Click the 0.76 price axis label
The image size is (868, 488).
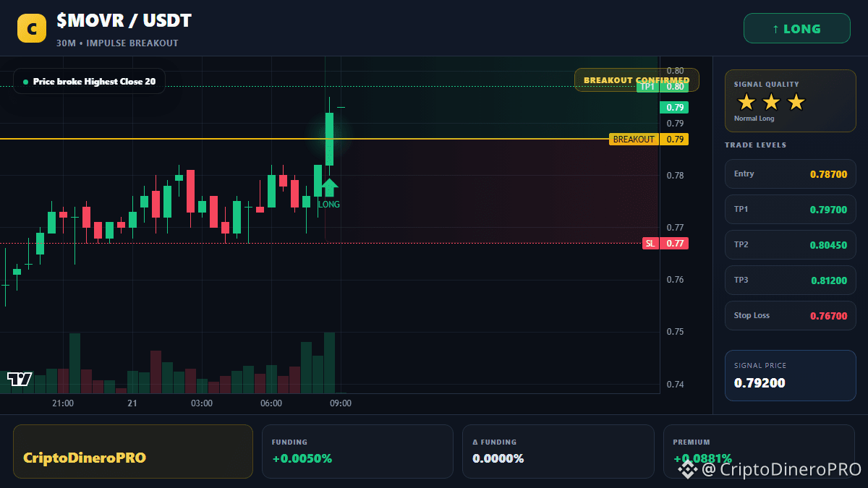tap(675, 280)
